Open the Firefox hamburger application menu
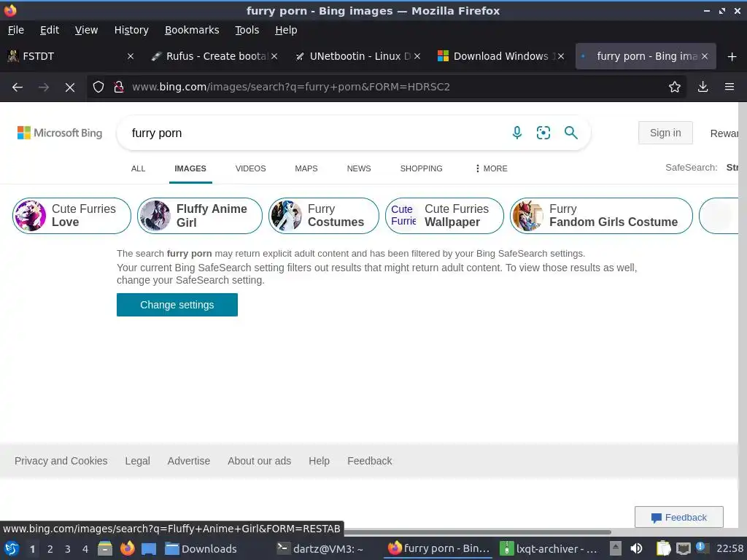Image resolution: width=747 pixels, height=560 pixels. (x=729, y=87)
